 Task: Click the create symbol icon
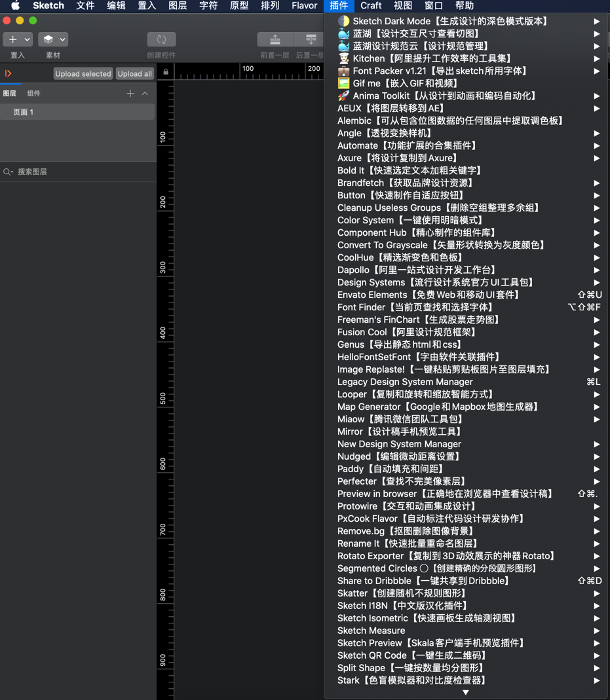161,39
